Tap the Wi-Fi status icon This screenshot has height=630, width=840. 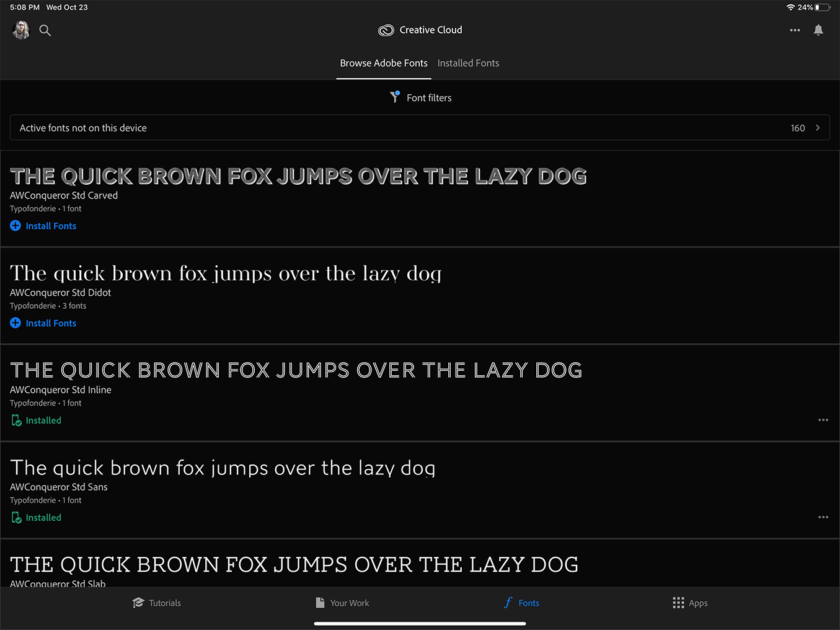click(x=790, y=7)
